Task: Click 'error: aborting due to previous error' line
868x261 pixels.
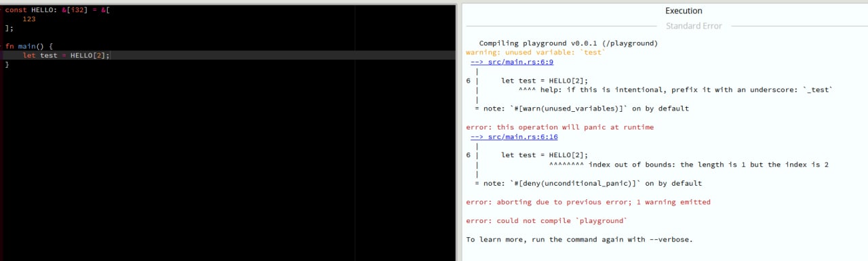Action: (588, 202)
